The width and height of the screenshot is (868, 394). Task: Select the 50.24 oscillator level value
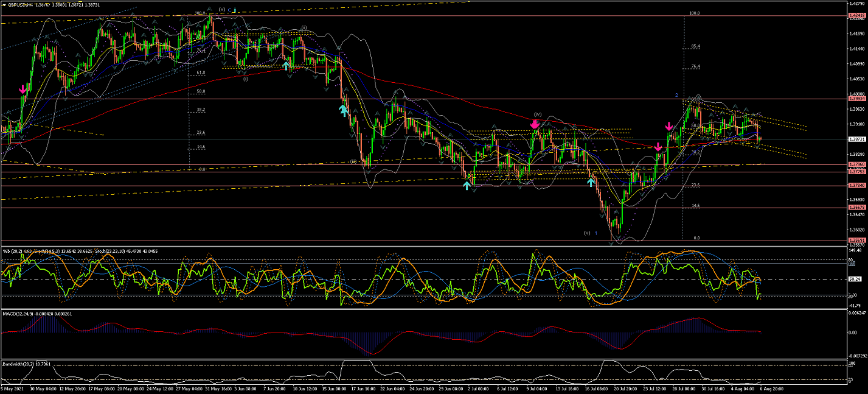855,279
